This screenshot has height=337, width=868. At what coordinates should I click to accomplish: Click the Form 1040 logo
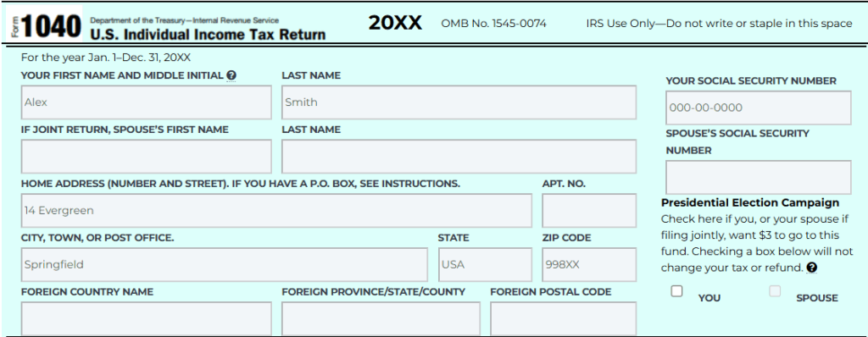pyautogui.click(x=44, y=25)
